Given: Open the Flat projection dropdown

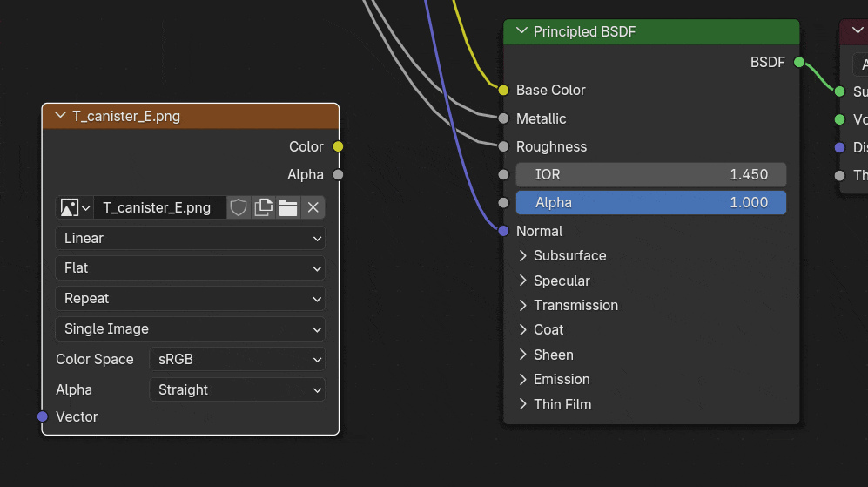Looking at the screenshot, I should (190, 268).
